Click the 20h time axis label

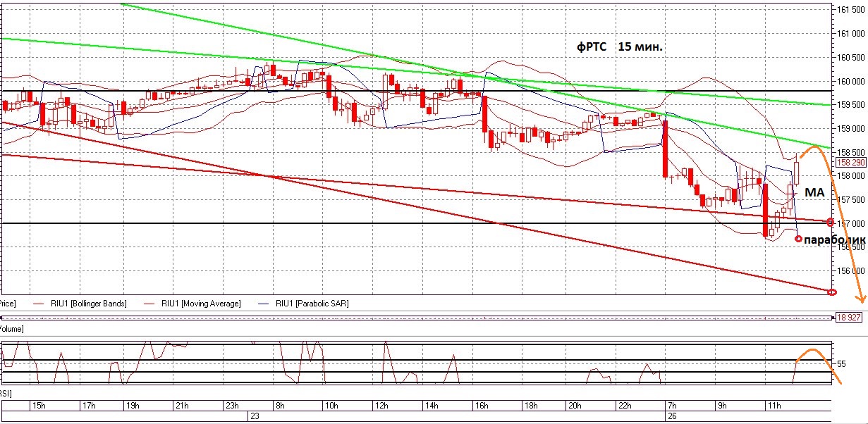click(574, 406)
